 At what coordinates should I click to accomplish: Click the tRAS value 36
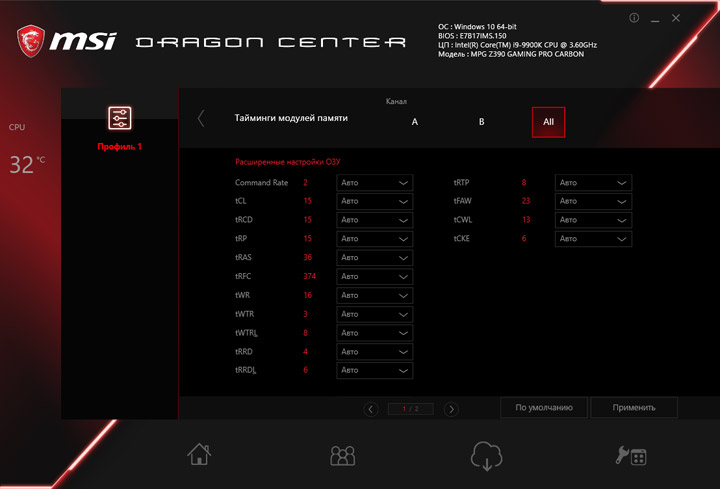coord(308,257)
